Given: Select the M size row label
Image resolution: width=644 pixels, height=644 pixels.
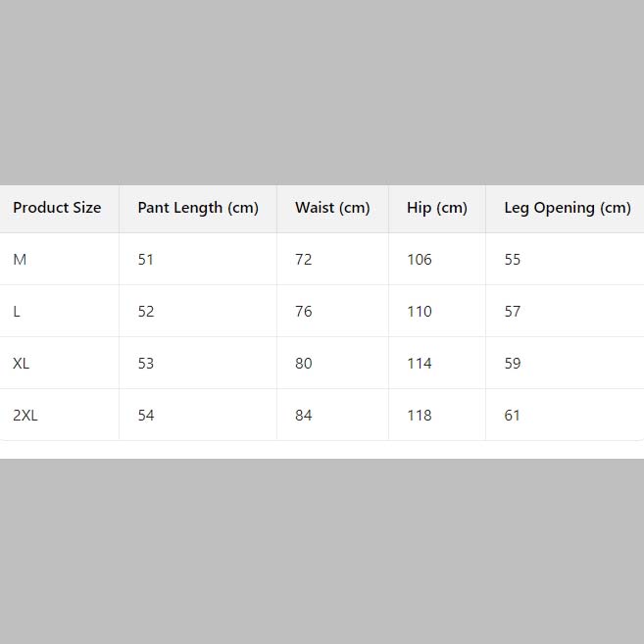Looking at the screenshot, I should point(20,260).
